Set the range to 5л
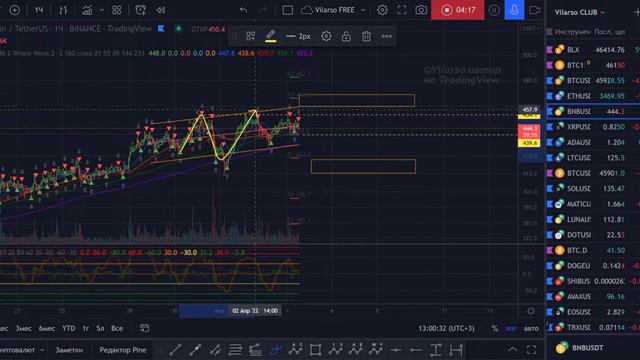This screenshot has width=640, height=360. click(100, 328)
